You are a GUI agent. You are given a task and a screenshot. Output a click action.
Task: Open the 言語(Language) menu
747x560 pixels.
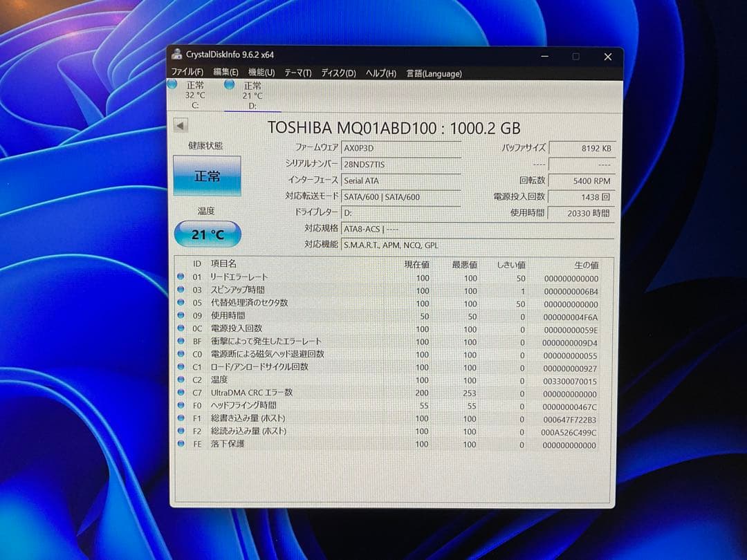(434, 73)
